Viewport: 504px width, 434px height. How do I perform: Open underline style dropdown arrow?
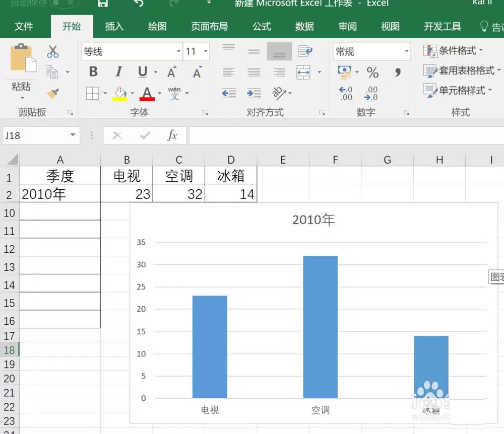(x=156, y=72)
